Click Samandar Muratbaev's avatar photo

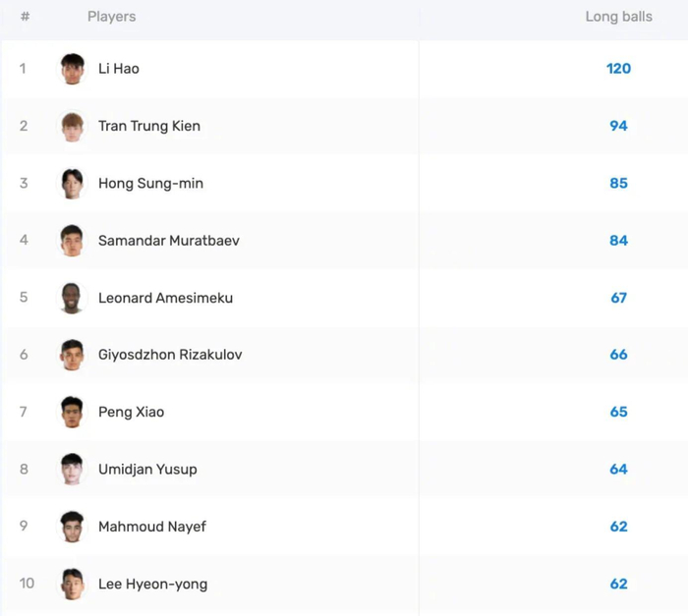coord(72,241)
